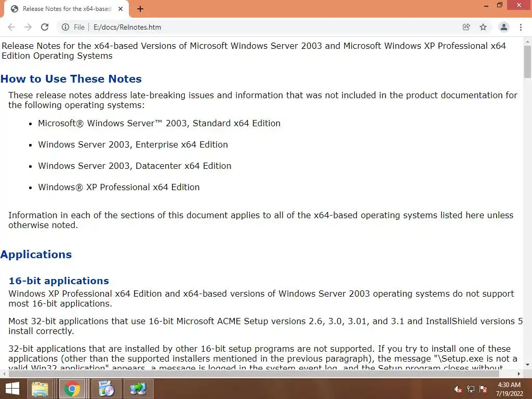Viewport: 532px width, 399px height.
Task: Open the Windows Start button
Action: (12, 389)
